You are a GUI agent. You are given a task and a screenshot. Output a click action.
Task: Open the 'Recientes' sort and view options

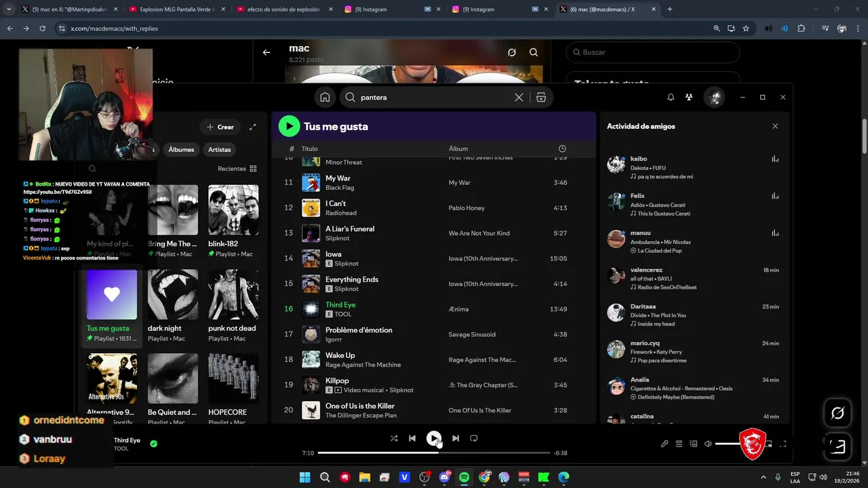click(x=237, y=169)
